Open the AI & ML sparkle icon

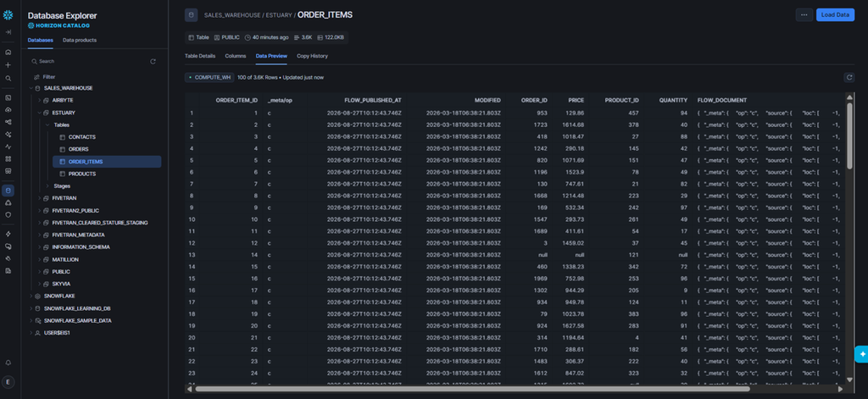pos(8,135)
